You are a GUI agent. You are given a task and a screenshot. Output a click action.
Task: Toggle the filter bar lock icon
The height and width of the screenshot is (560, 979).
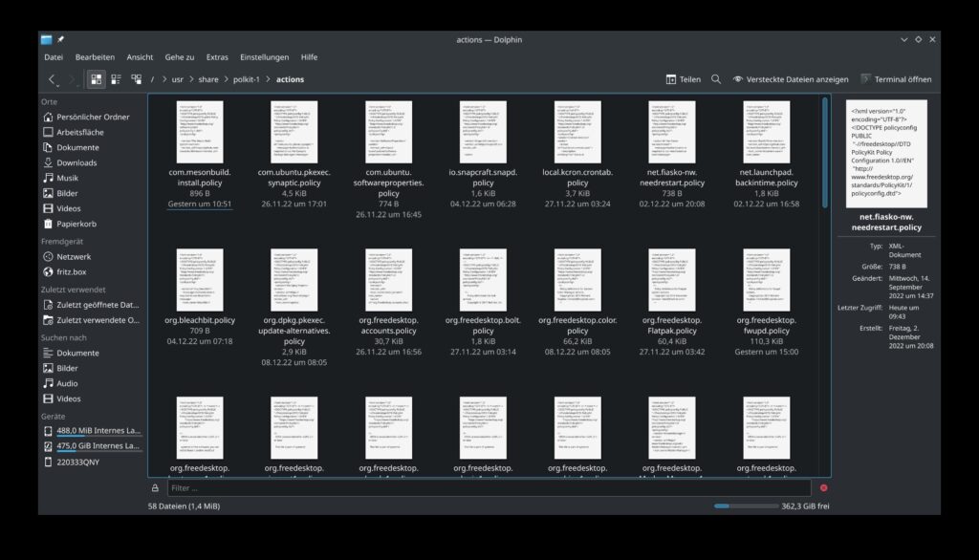(x=155, y=488)
